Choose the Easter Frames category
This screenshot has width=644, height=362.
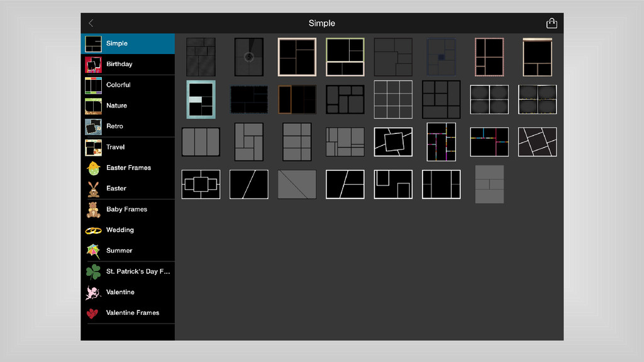click(x=128, y=168)
